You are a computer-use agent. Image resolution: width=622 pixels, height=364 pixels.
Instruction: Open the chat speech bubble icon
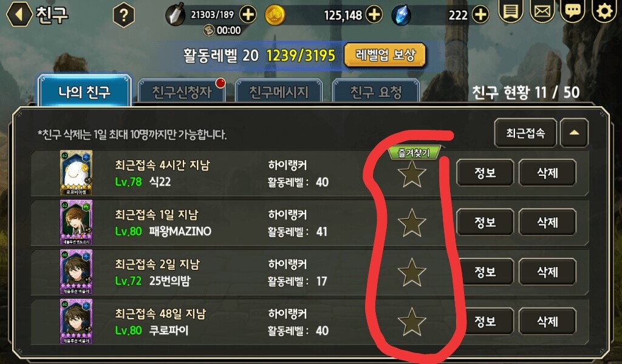(x=572, y=10)
